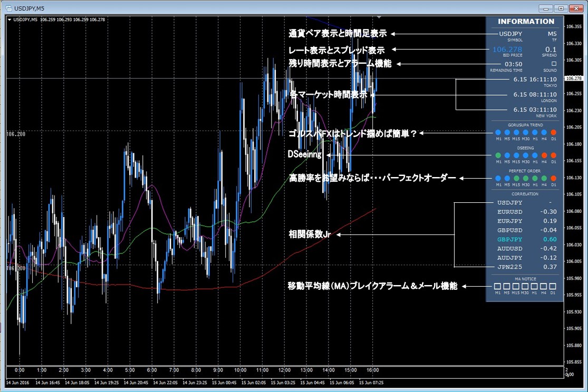Open the USDJPY,M5 chart header triangle menu
Viewport: 588px width, 392px height.
[x=9, y=19]
